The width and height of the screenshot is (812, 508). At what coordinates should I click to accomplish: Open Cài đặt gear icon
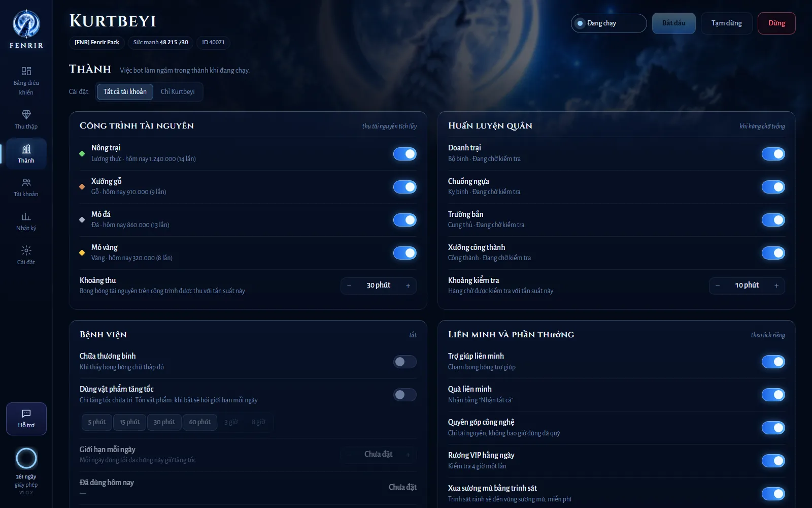pyautogui.click(x=26, y=250)
